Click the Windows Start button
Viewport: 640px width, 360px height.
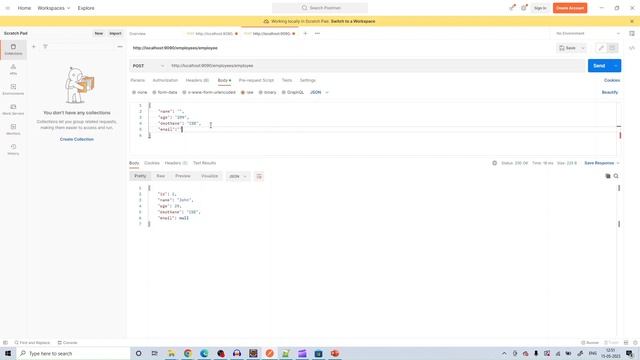pyautogui.click(x=8, y=353)
